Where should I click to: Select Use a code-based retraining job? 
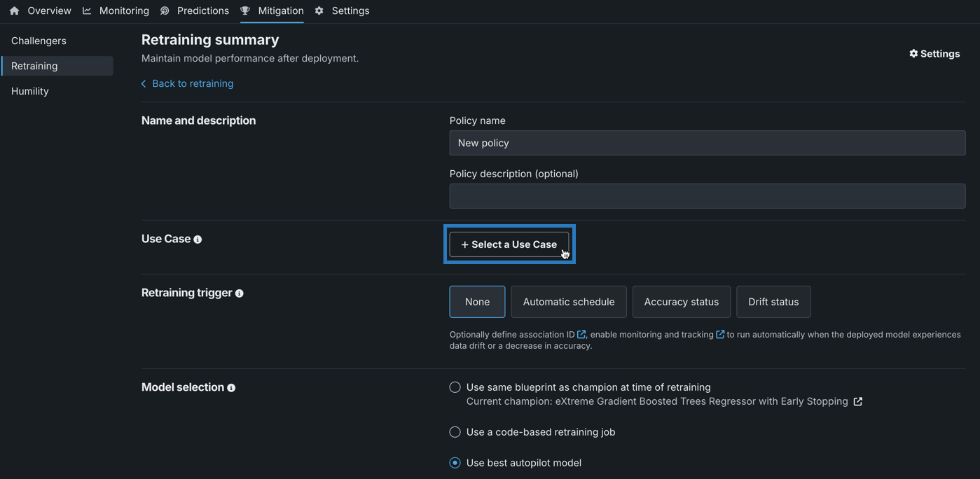click(x=455, y=432)
